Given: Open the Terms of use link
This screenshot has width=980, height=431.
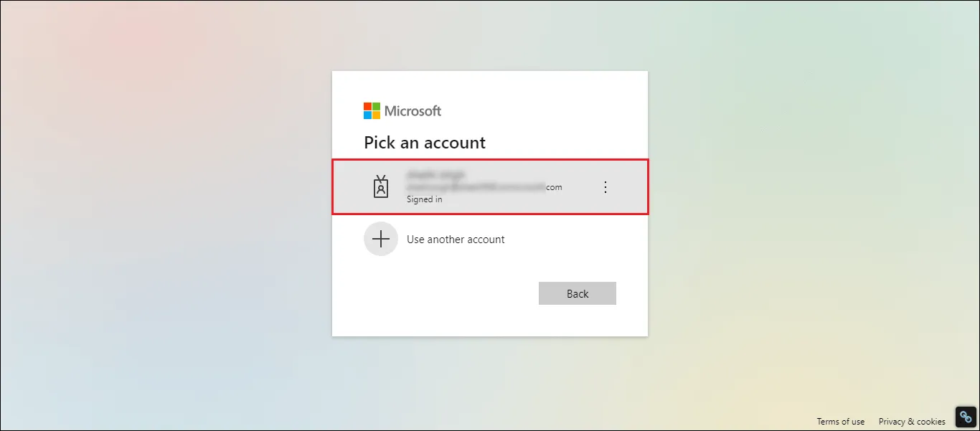Looking at the screenshot, I should point(841,422).
